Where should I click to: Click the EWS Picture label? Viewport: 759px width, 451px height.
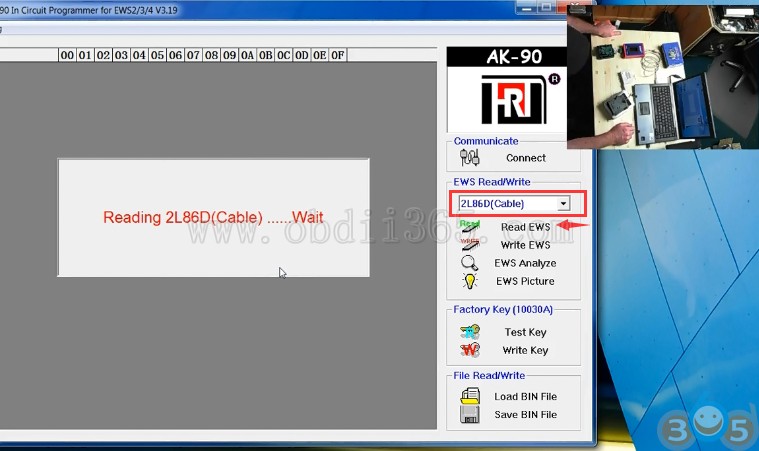(525, 281)
